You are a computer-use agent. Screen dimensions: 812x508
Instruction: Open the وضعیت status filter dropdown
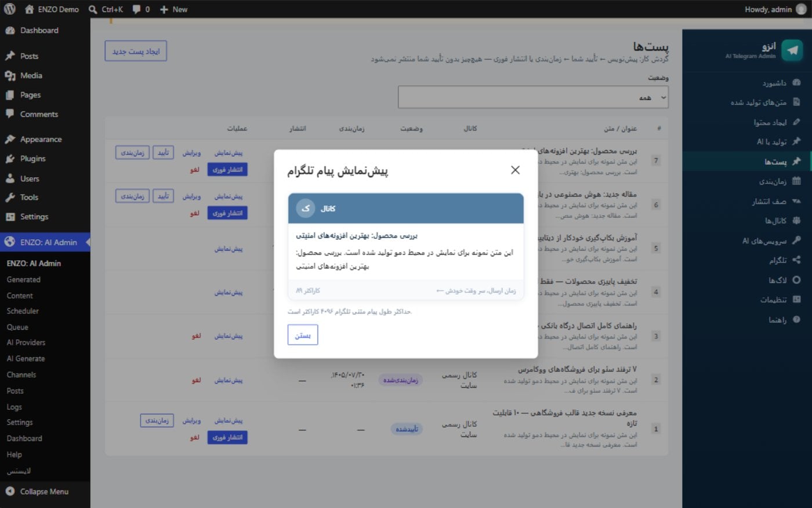tap(533, 97)
